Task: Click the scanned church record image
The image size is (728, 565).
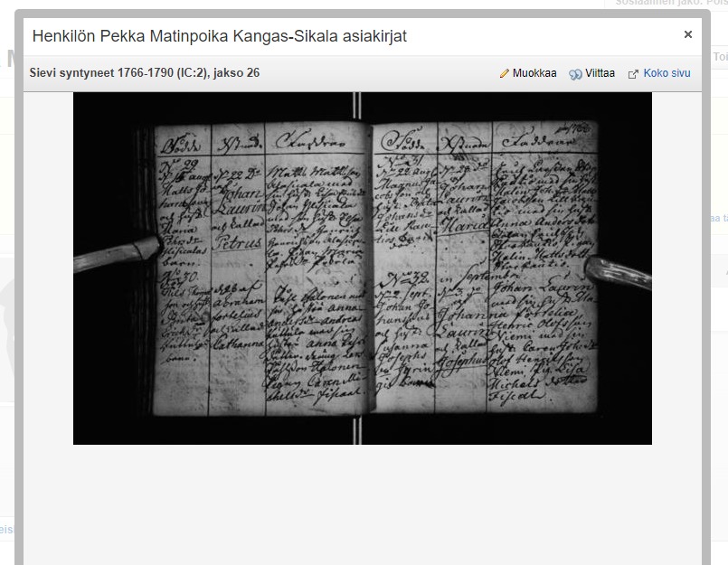Action: click(x=362, y=268)
